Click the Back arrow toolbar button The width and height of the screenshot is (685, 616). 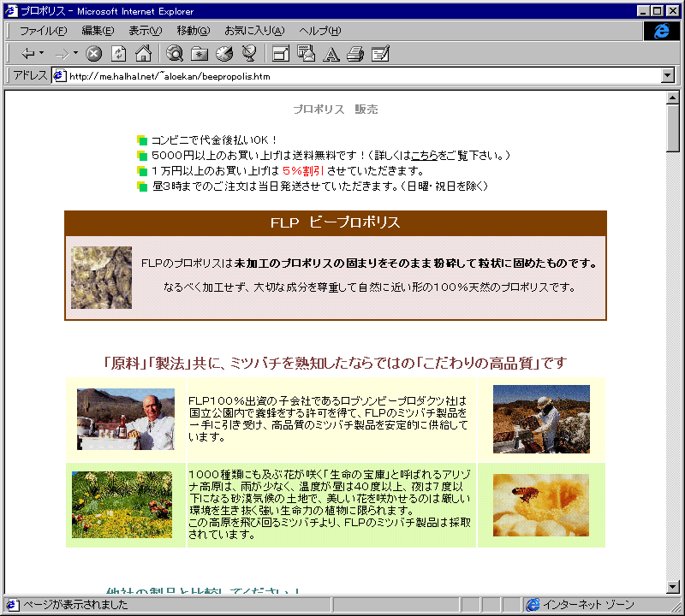[28, 54]
